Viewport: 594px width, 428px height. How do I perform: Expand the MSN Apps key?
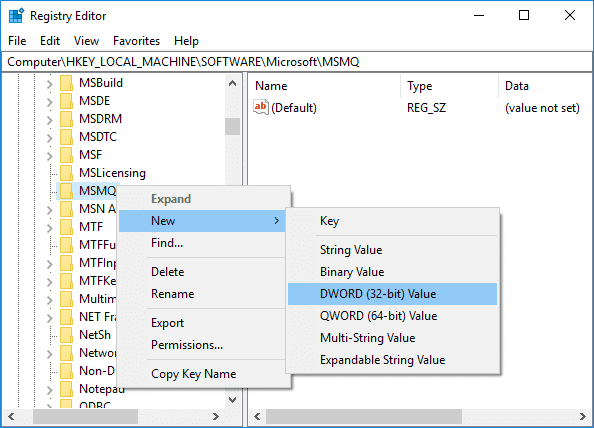click(50, 209)
